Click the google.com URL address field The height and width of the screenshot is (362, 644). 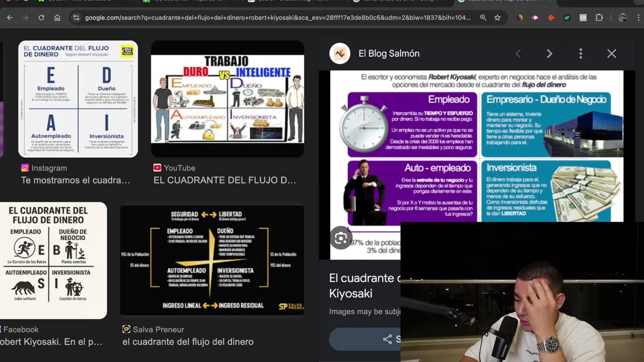(278, 18)
